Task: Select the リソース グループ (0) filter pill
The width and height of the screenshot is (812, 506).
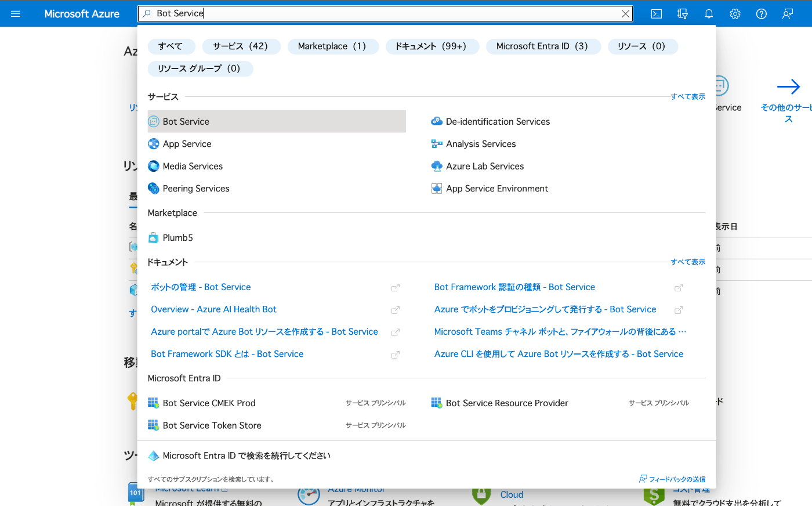Action: tap(200, 68)
